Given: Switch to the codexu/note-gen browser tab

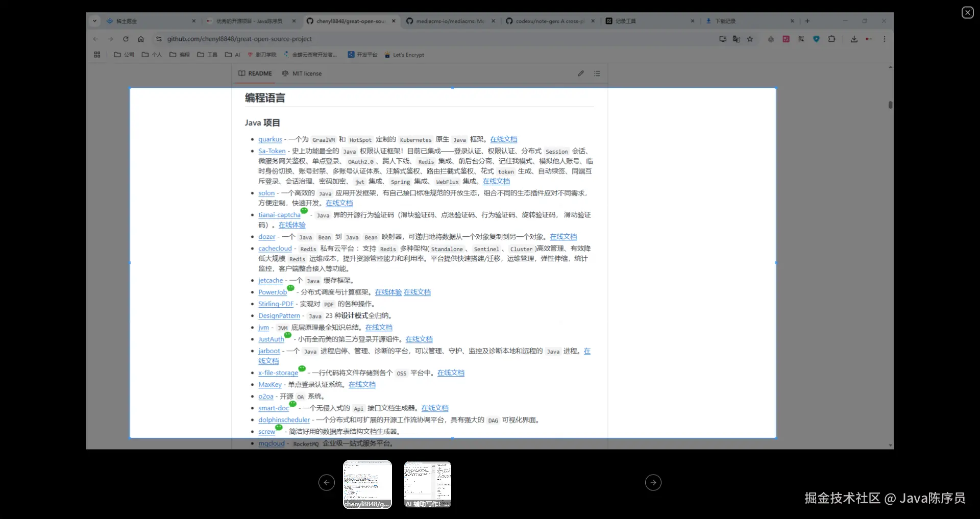Looking at the screenshot, I should 550,21.
